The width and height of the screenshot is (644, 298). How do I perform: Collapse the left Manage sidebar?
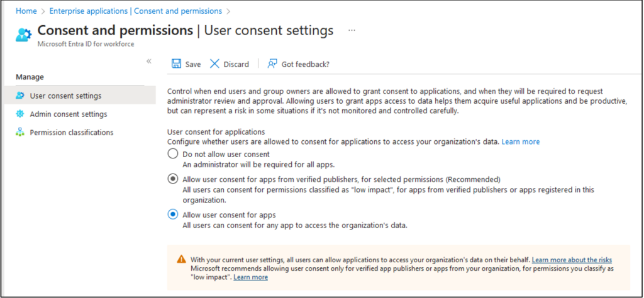tap(149, 61)
